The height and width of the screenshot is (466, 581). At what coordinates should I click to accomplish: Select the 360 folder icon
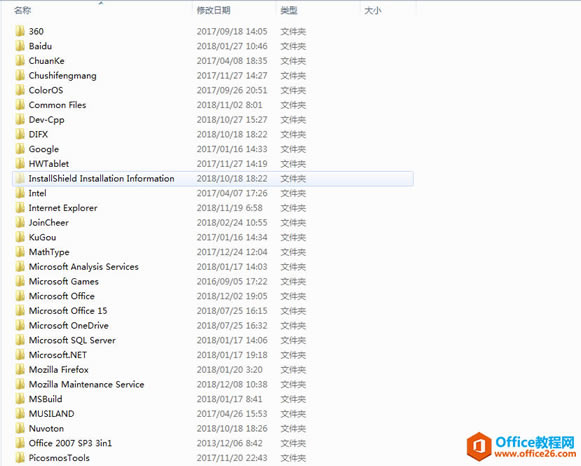click(x=20, y=31)
